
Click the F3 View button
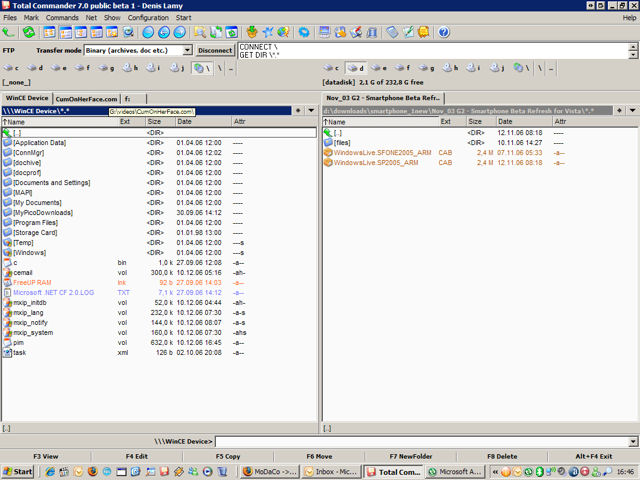click(46, 456)
